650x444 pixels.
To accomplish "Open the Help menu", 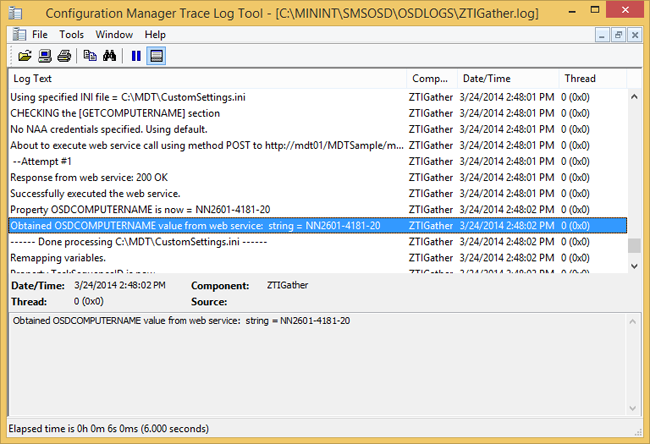I will coord(155,34).
